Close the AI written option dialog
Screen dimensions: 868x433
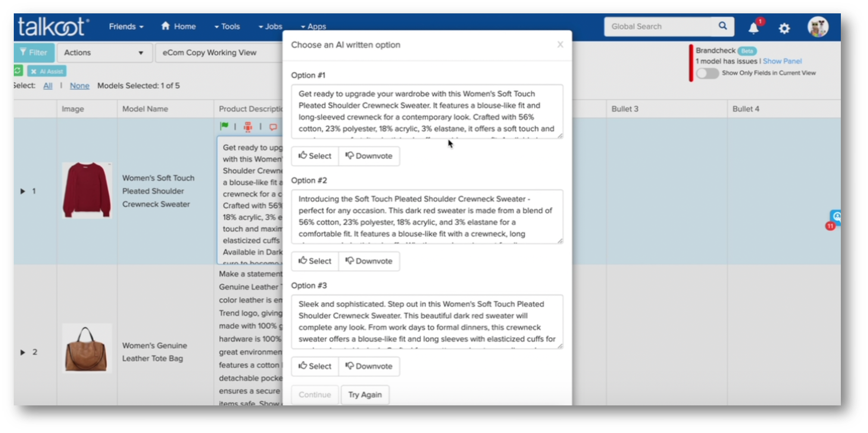[560, 44]
